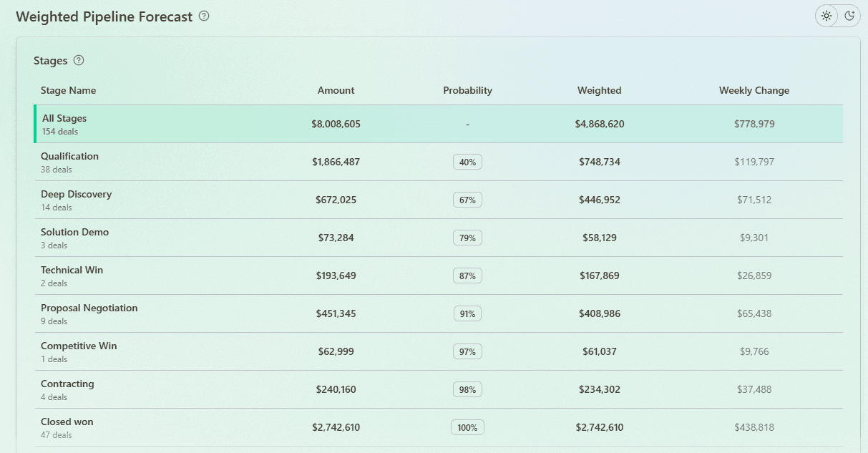Select the All Stages summary row
The image size is (868, 453).
pyautogui.click(x=64, y=124)
